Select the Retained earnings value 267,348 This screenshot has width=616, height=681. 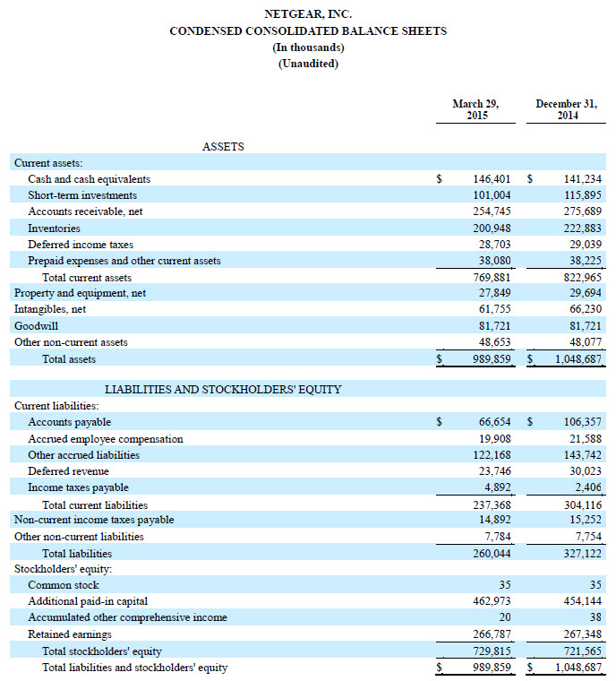pos(583,634)
